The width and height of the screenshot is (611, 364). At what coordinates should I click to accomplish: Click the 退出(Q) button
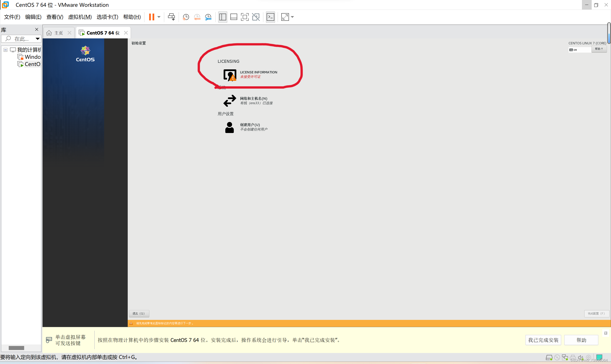[139, 314]
